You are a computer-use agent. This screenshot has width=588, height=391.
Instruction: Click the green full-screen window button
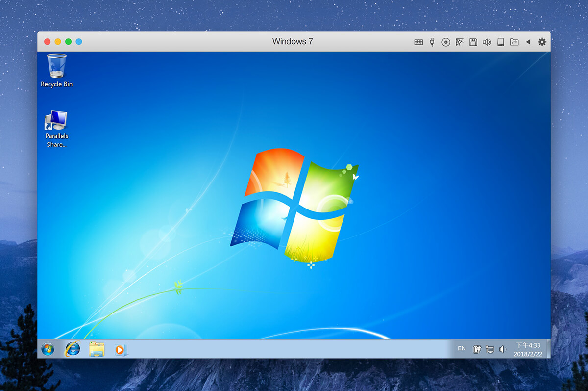coord(68,42)
